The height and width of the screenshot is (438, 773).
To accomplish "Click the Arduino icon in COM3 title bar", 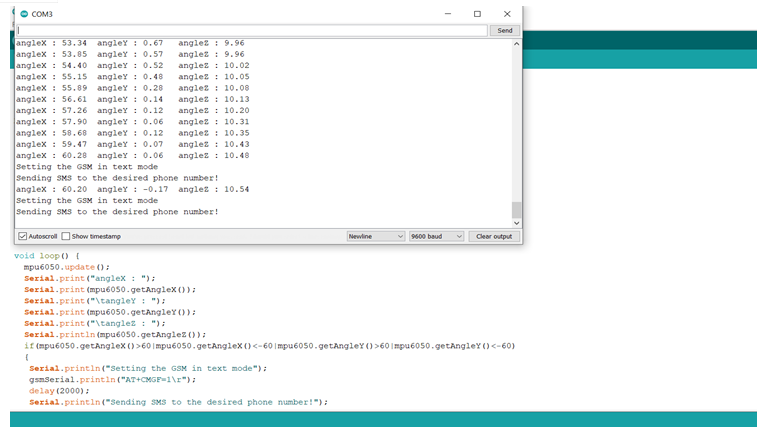I will (24, 14).
